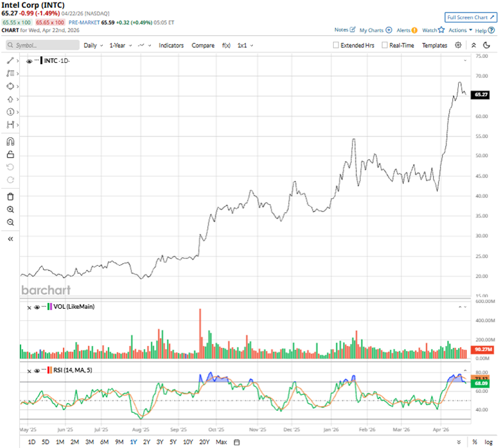The width and height of the screenshot is (498, 448).
Task: Open Compare menu
Action: 203,46
